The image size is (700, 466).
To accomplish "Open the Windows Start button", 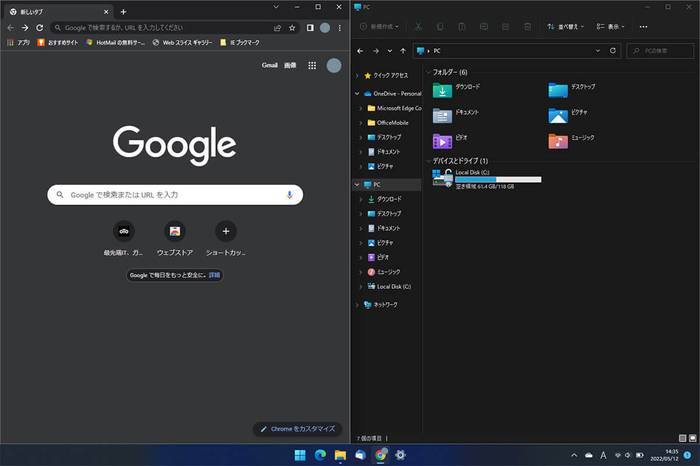I will (300, 455).
